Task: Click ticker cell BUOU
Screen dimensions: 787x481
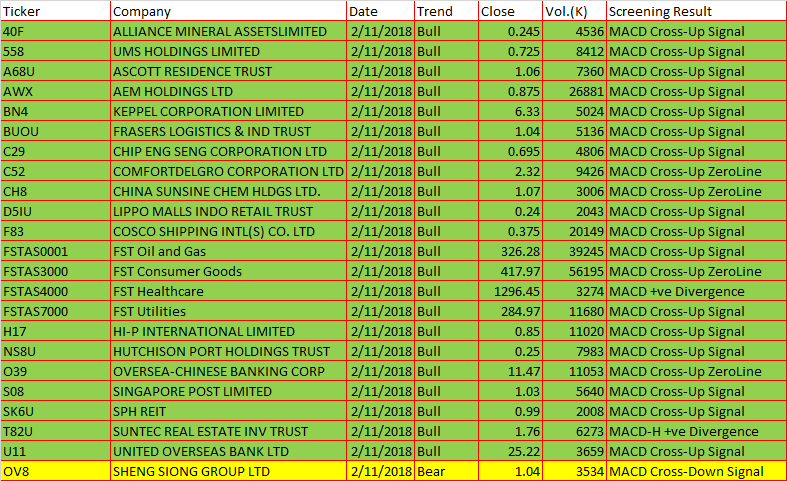Action: (55, 131)
